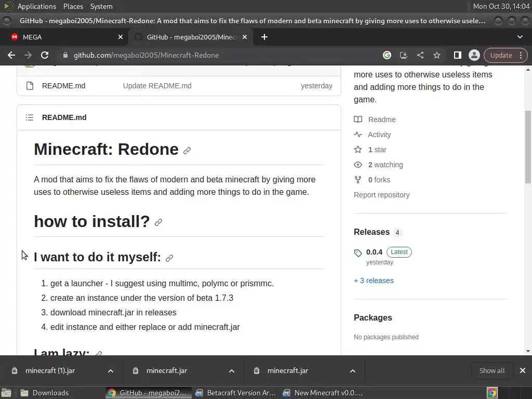Open a new browser tab
This screenshot has height=399, width=532.
264,37
